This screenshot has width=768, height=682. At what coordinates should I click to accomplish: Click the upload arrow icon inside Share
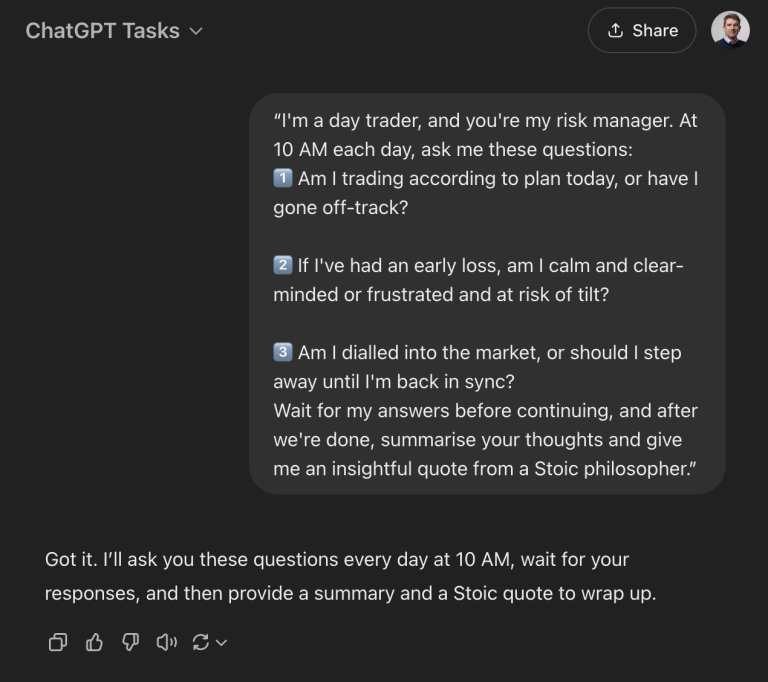click(x=615, y=30)
